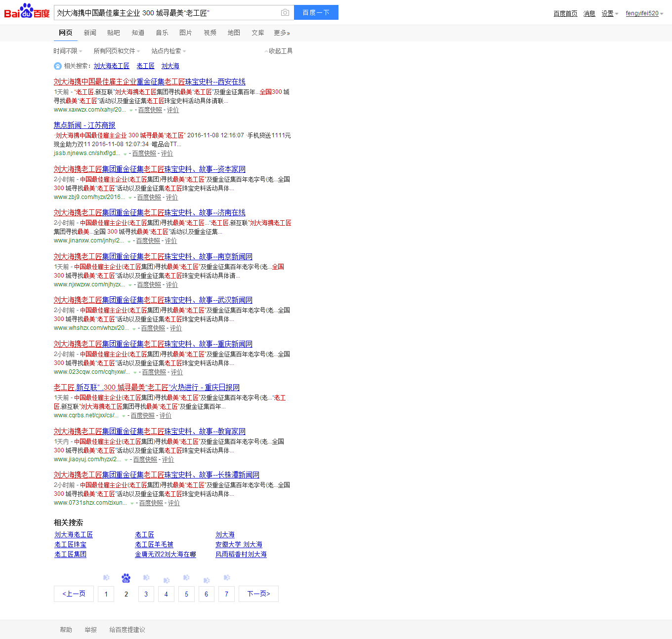Go to next page 下一页>
Screen dimensions: 672x639
[x=258, y=594]
